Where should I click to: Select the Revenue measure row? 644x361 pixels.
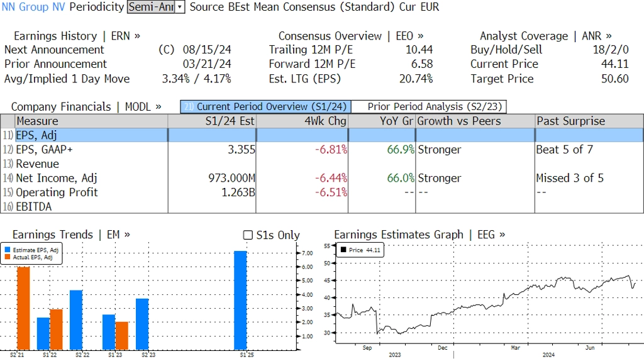pyautogui.click(x=322, y=164)
